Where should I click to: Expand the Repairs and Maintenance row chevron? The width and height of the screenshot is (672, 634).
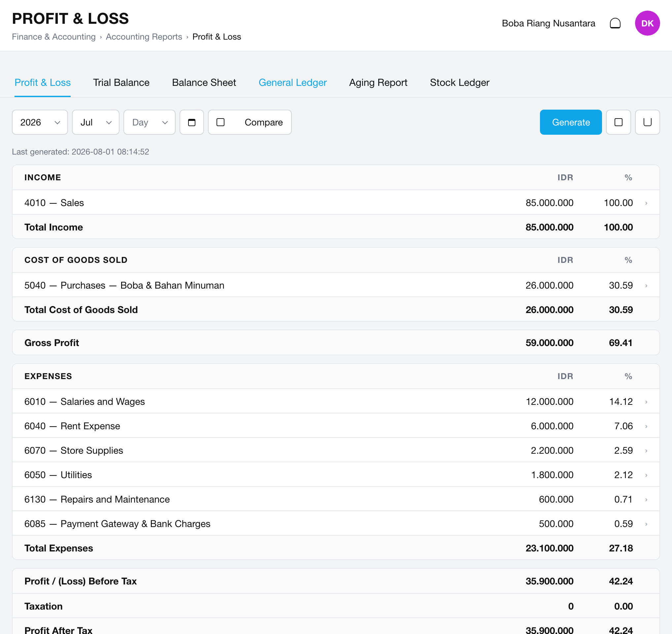[646, 499]
